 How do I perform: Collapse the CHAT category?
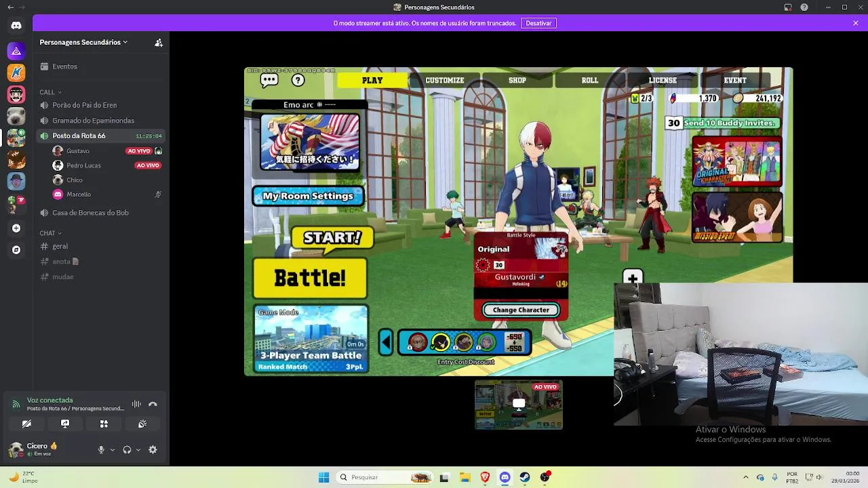(x=50, y=233)
